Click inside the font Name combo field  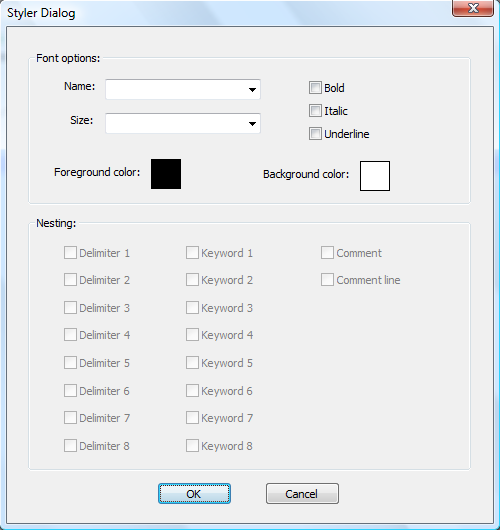[176, 90]
